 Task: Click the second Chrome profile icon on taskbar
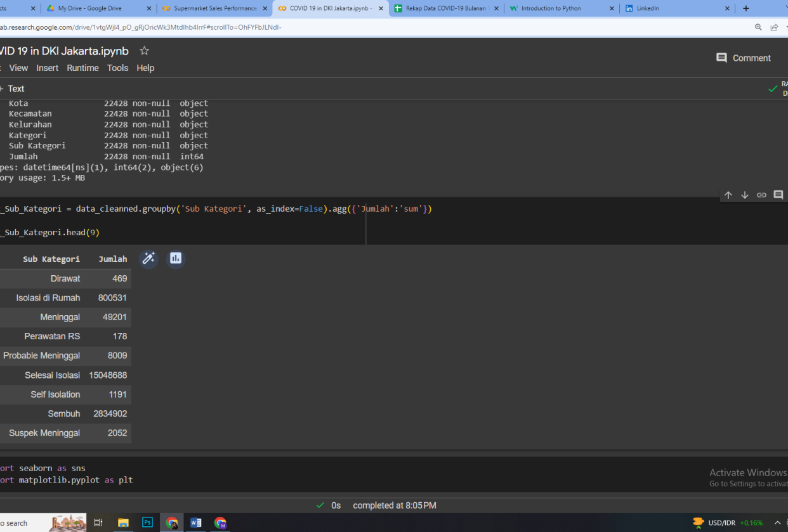pyautogui.click(x=220, y=522)
